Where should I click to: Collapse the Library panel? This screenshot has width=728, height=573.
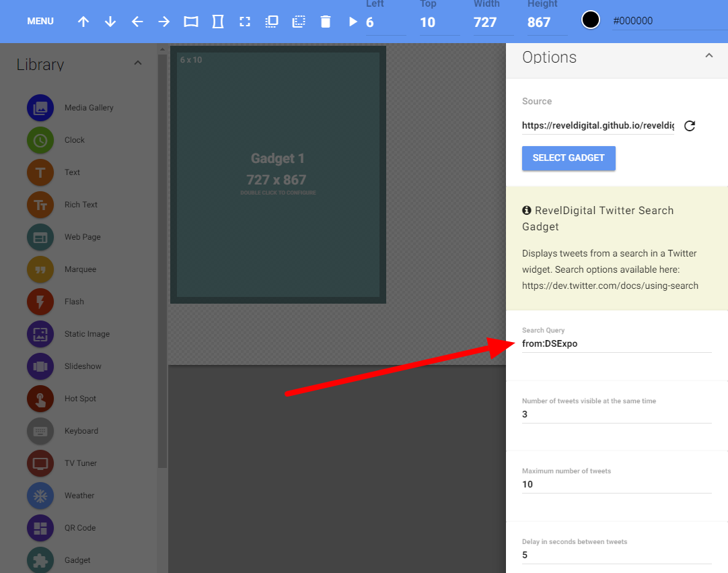point(138,63)
